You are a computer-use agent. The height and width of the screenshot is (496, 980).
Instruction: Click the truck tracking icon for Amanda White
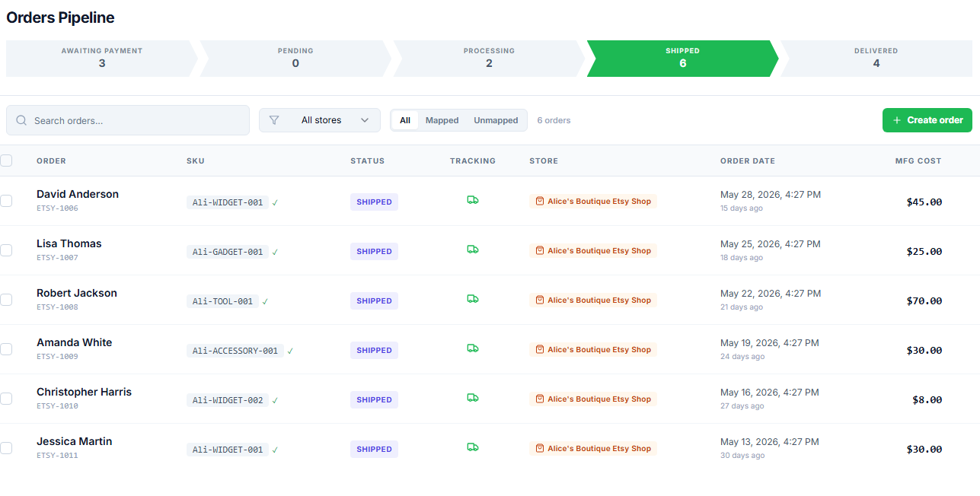tap(473, 348)
